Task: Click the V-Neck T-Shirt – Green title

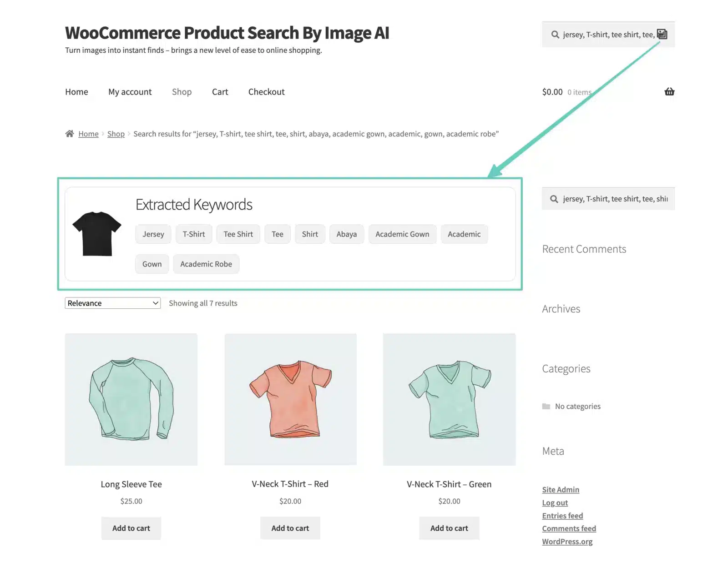Action: pyautogui.click(x=450, y=484)
